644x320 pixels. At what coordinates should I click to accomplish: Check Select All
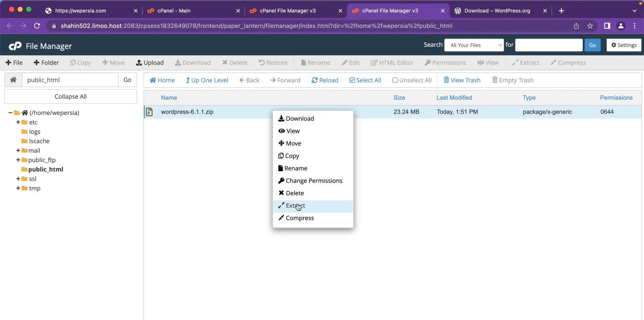365,80
